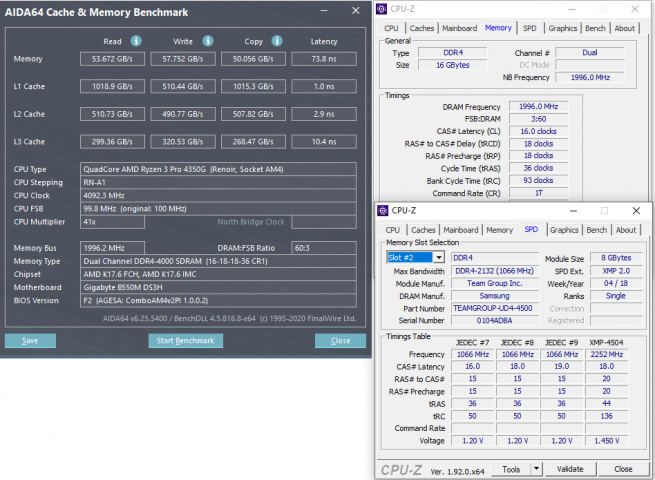655x480 pixels.
Task: Click SPD Ext. XMP 2.0 value
Action: pos(616,271)
